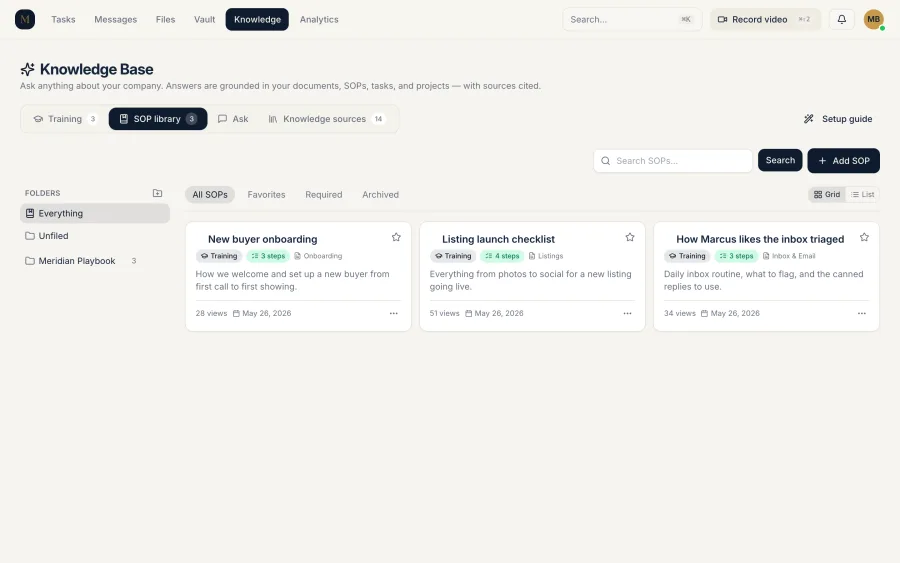Screen dimensions: 900x563
Task: Open the Files nav item
Action: click(165, 20)
